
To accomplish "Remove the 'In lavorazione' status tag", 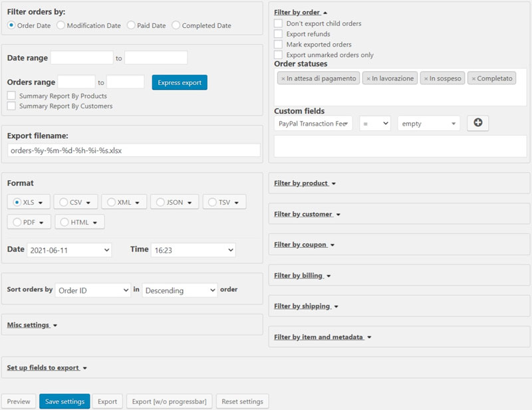I will [368, 78].
